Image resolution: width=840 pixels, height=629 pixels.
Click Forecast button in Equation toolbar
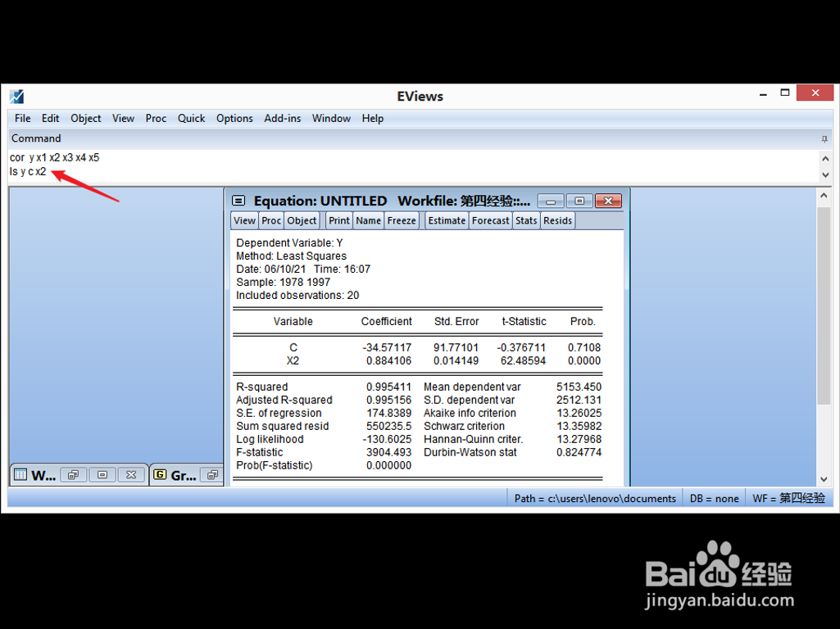coord(491,220)
